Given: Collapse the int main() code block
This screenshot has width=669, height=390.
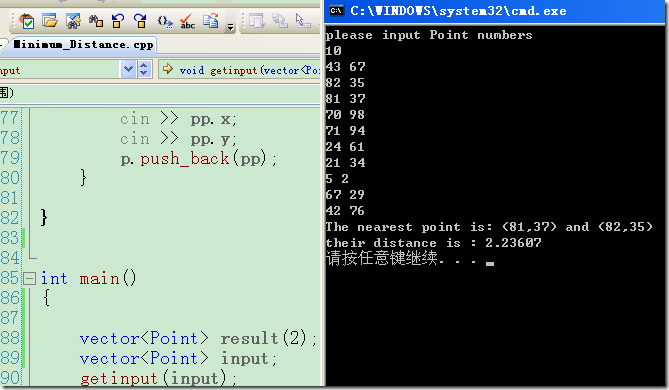Looking at the screenshot, I should 29,279.
